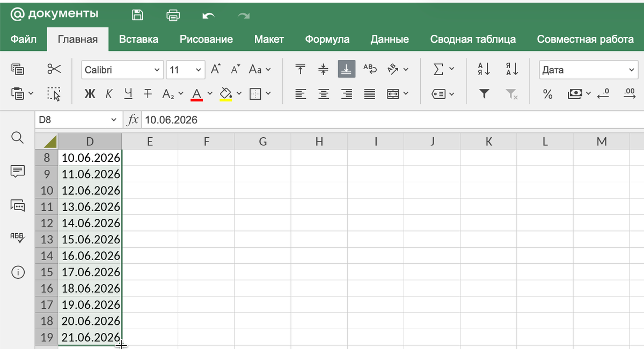Image resolution: width=644 pixels, height=349 pixels.
Task: Decrease decimal places
Action: pyautogui.click(x=604, y=94)
